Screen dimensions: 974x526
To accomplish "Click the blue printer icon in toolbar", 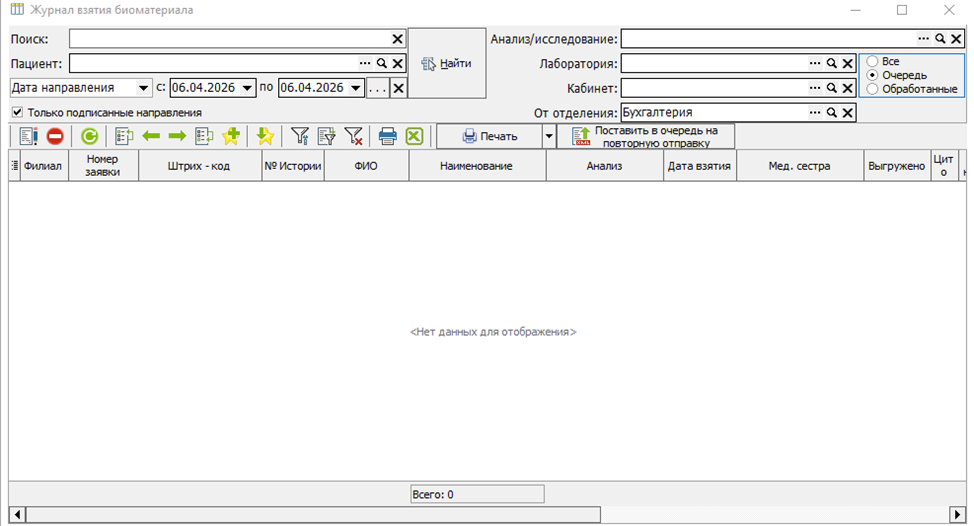I will (388, 137).
